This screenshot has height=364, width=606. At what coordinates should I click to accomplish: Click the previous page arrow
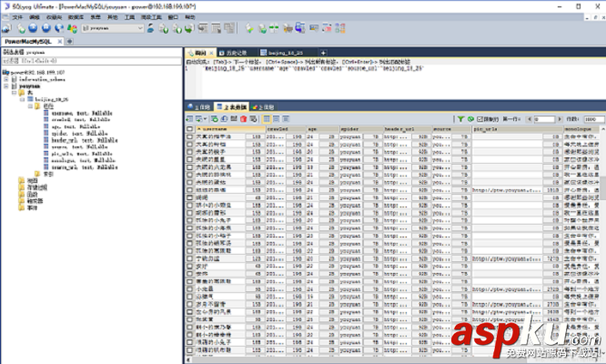[x=530, y=119]
